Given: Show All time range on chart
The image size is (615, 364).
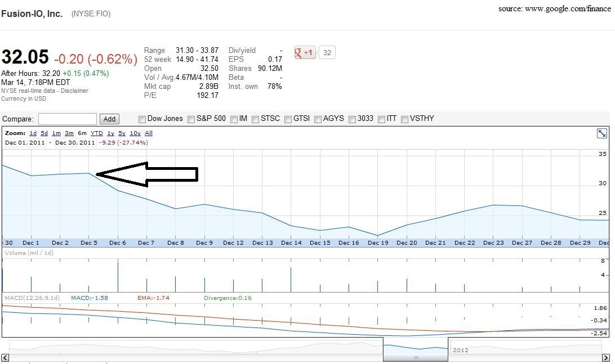Looking at the screenshot, I should tap(149, 133).
